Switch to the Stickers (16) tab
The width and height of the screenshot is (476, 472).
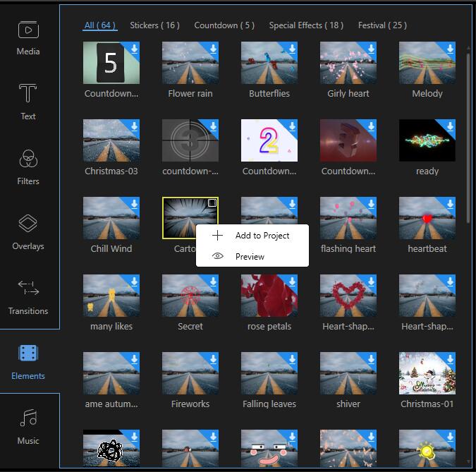pyautogui.click(x=155, y=25)
